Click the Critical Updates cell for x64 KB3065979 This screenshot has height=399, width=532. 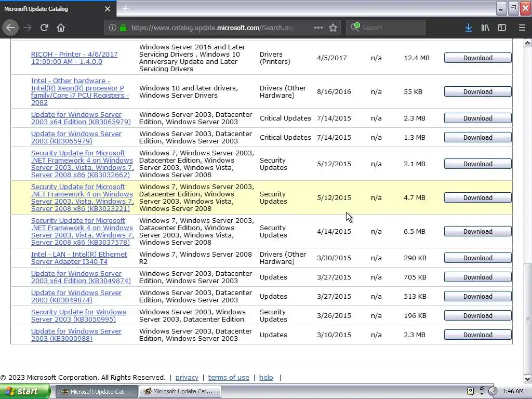pos(285,118)
